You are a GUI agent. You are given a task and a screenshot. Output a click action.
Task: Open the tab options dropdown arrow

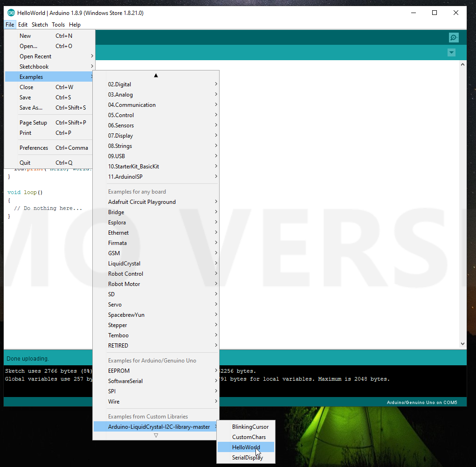451,53
